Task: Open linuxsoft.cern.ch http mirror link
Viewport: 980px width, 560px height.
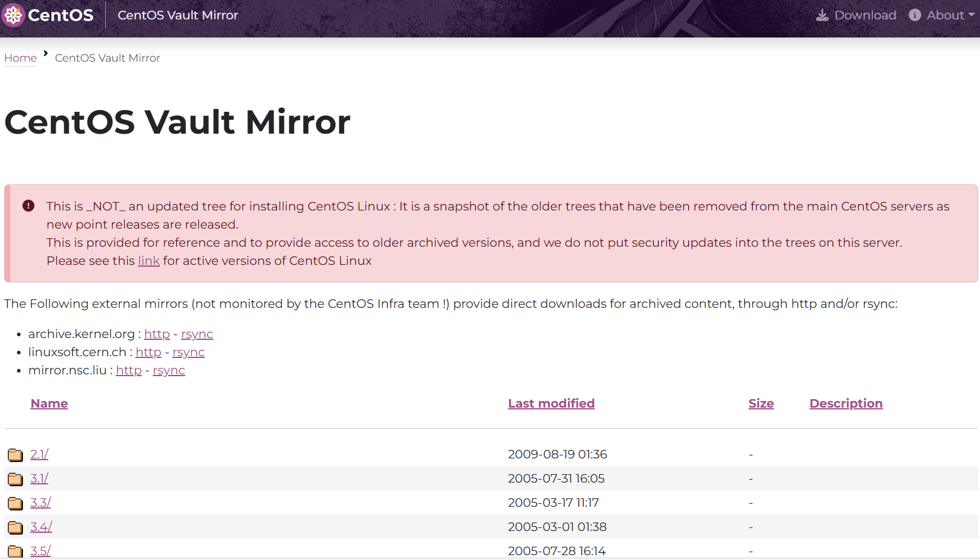Action: click(x=148, y=352)
